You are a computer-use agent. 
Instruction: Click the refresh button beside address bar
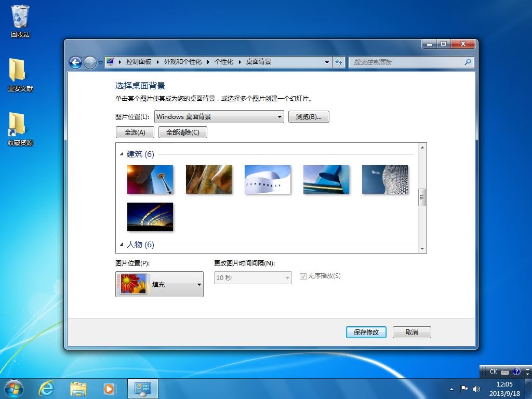pyautogui.click(x=339, y=62)
